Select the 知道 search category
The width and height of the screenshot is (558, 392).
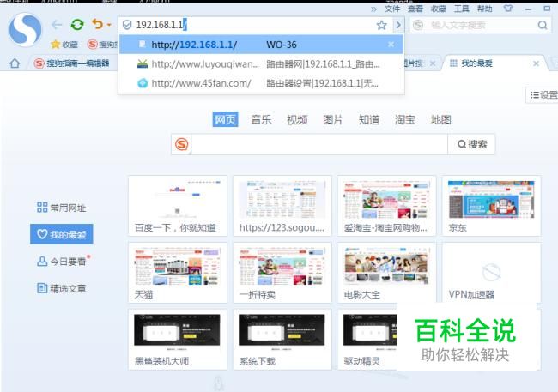pyautogui.click(x=368, y=119)
